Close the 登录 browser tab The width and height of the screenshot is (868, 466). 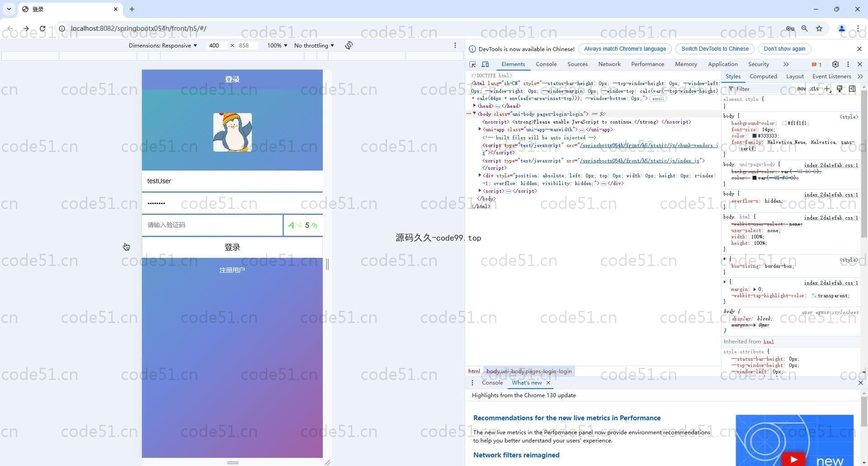(116, 9)
